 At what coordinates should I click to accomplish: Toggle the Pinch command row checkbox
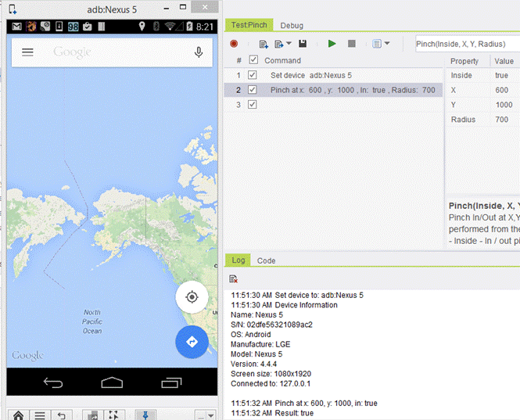tap(252, 90)
